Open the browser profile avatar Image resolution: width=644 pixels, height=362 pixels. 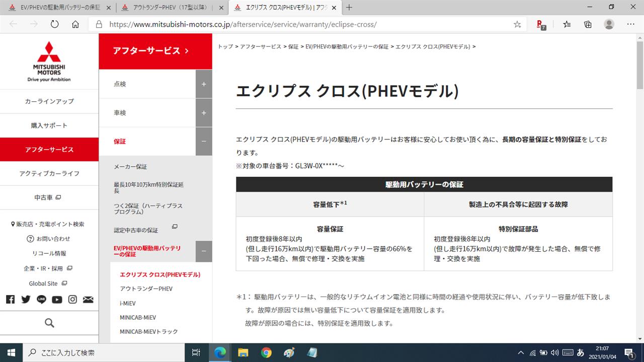coord(609,24)
